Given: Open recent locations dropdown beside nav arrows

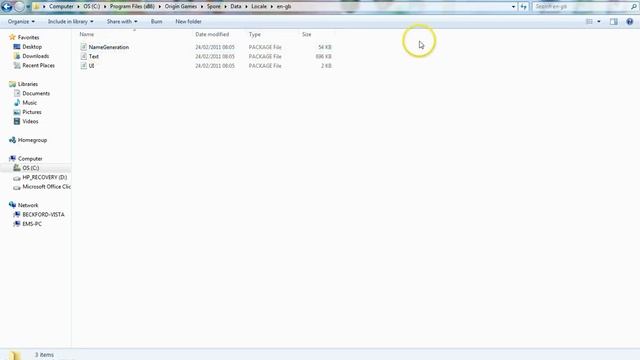Looking at the screenshot, I should click(28, 7).
